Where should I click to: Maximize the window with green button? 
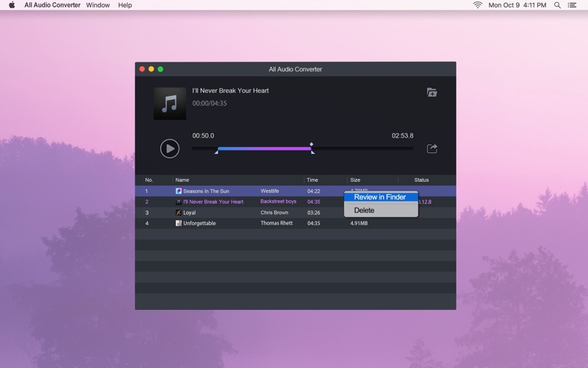(x=160, y=69)
